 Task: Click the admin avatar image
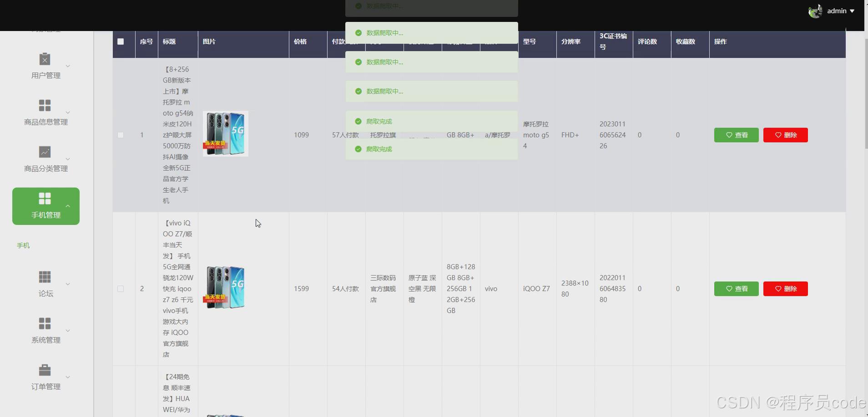pyautogui.click(x=815, y=11)
